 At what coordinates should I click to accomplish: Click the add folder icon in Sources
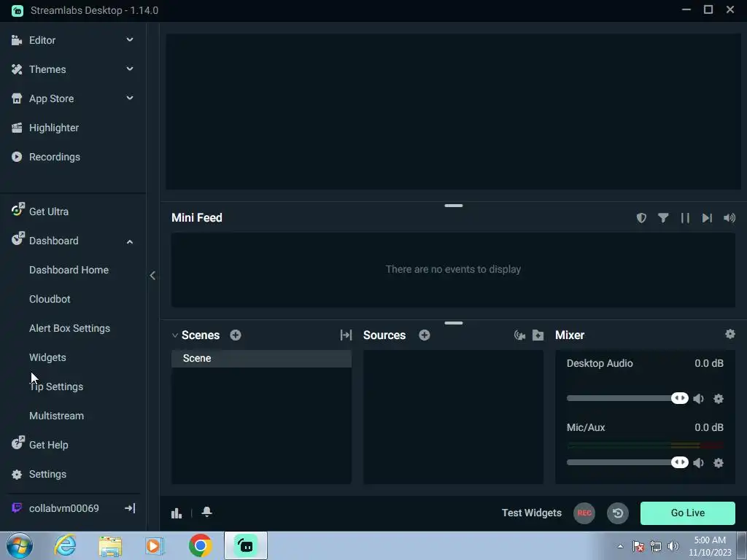coord(538,335)
